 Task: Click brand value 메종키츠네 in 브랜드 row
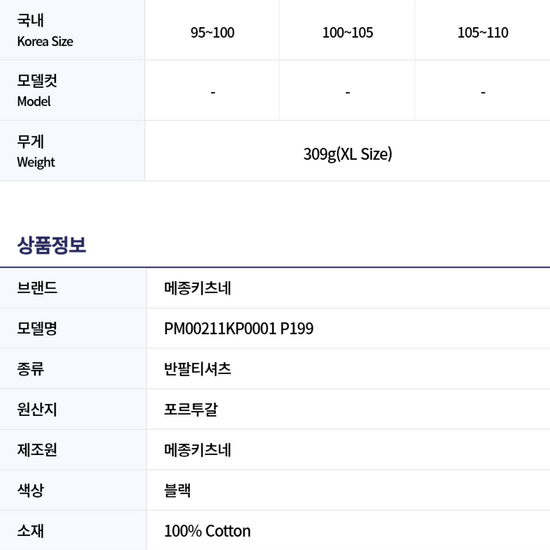(x=197, y=288)
